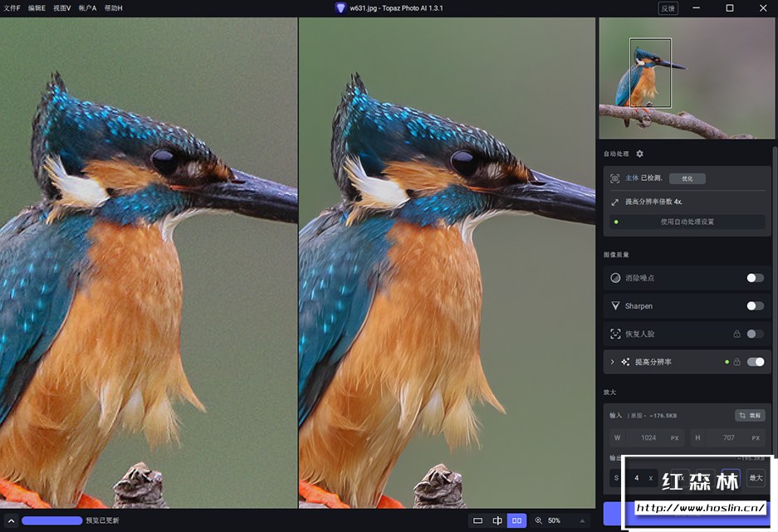Click the bird navigator thumbnail
The width and height of the screenshot is (778, 532).
tap(687, 78)
